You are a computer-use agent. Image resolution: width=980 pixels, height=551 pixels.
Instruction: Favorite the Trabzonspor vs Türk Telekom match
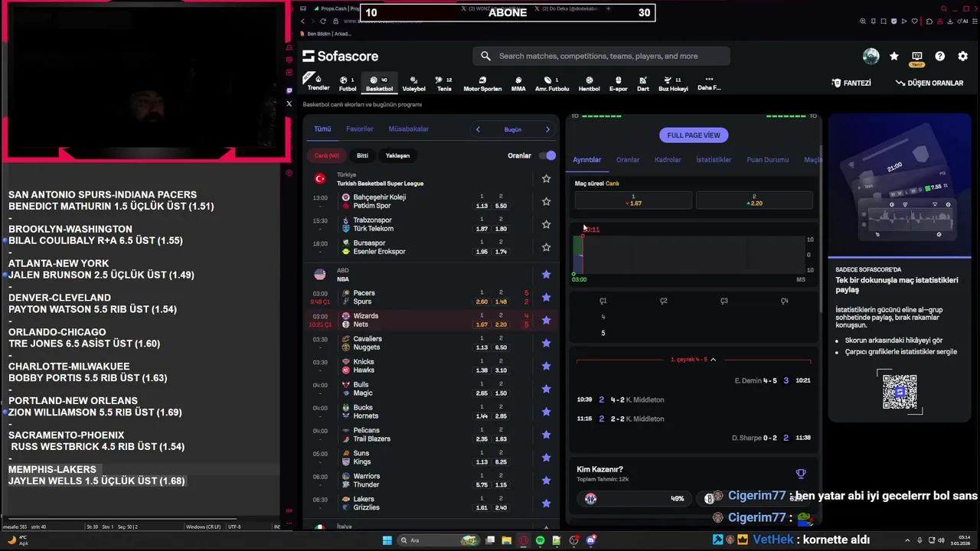pyautogui.click(x=546, y=225)
